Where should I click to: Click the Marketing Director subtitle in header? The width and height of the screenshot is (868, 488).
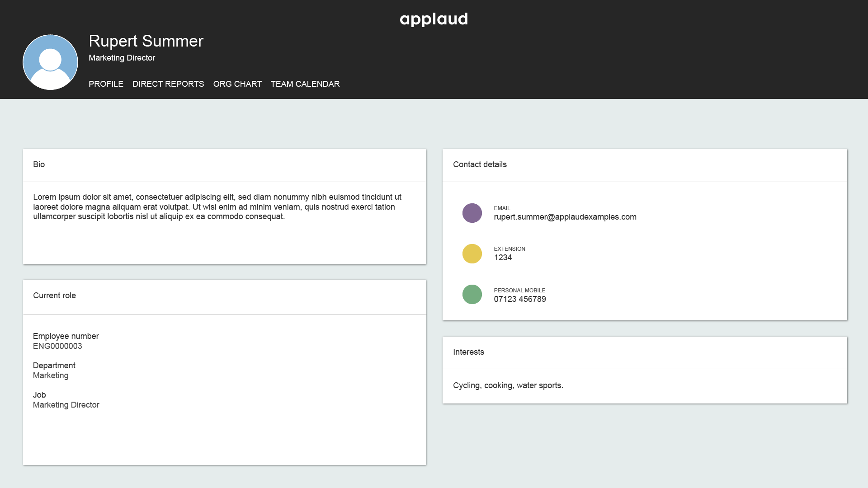tap(122, 58)
